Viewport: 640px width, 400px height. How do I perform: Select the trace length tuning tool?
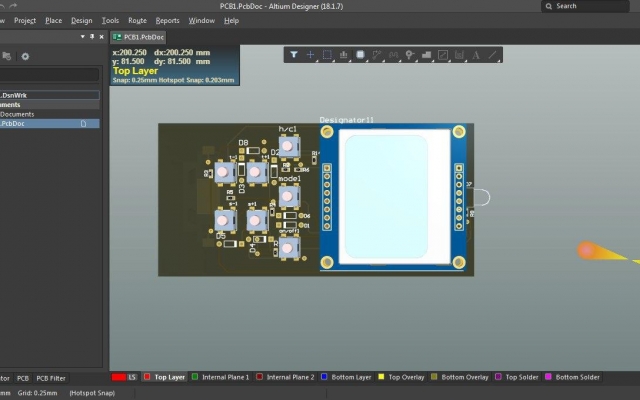click(393, 54)
